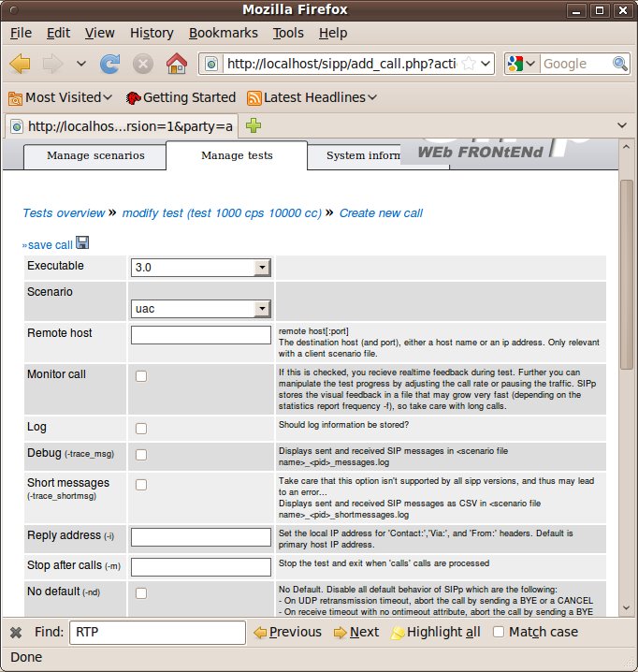638x672 pixels.
Task: Switch to the System information tab
Action: click(x=363, y=156)
